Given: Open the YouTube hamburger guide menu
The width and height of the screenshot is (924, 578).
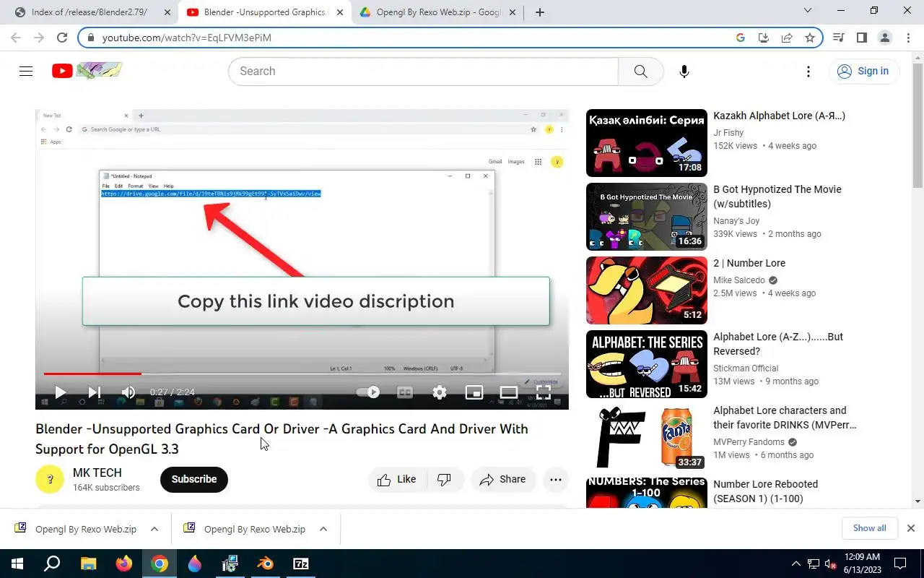Looking at the screenshot, I should [26, 71].
